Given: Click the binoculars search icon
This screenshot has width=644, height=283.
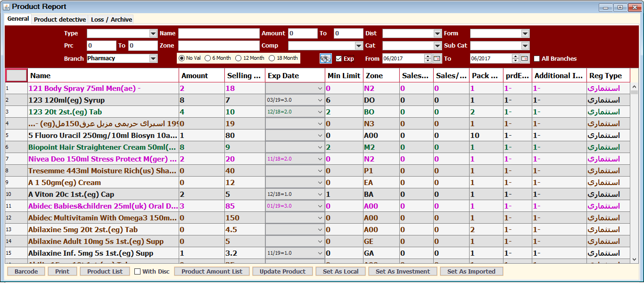Looking at the screenshot, I should tap(326, 58).
